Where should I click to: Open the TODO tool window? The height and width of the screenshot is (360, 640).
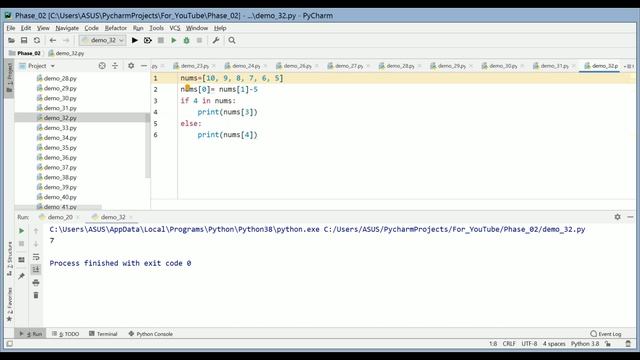[x=66, y=334]
